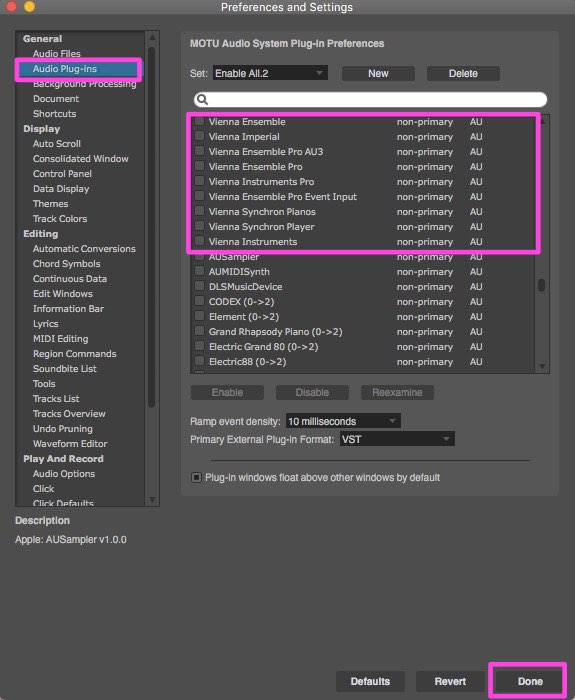Open Soundbite List preferences

tap(65, 369)
